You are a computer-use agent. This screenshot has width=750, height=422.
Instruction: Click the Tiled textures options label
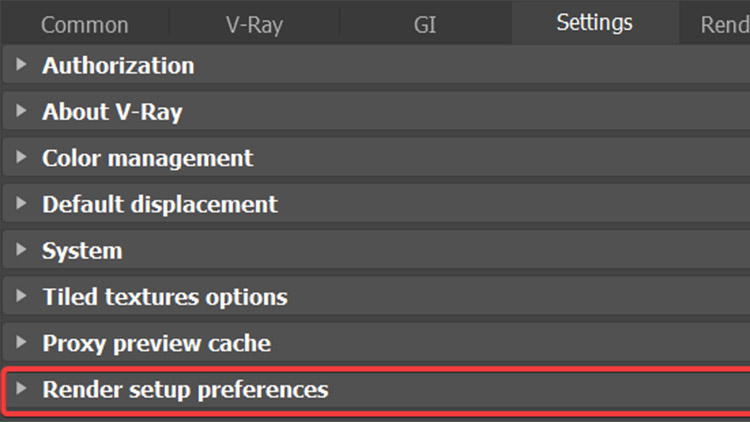pyautogui.click(x=165, y=297)
